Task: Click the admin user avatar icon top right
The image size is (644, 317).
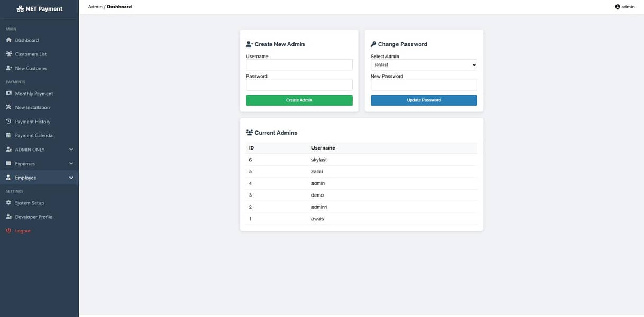Action: pyautogui.click(x=617, y=7)
